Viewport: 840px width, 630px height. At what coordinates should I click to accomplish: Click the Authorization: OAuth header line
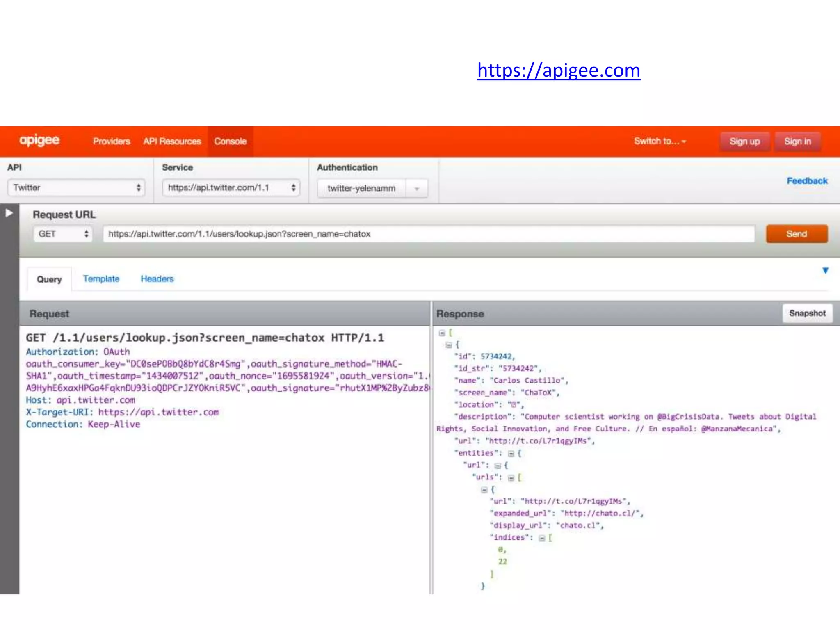click(x=78, y=352)
